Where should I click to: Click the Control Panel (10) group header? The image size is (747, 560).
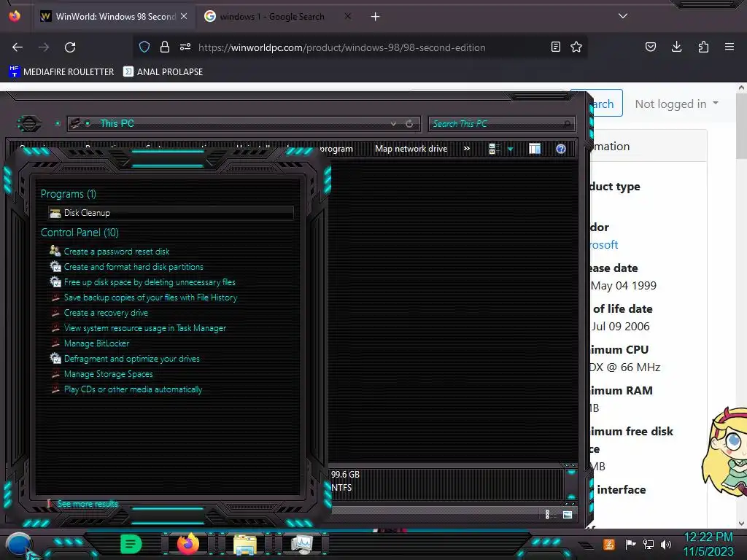[x=80, y=233]
